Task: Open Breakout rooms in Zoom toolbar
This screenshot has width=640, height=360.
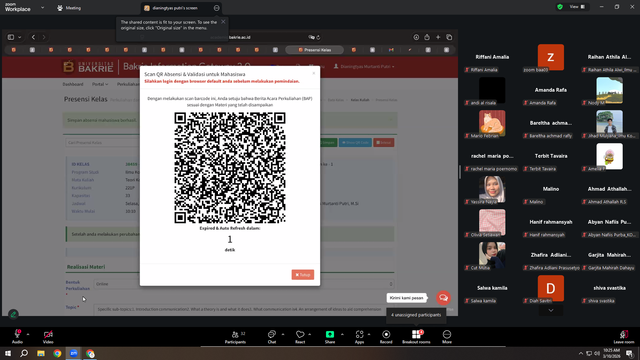Action: (x=416, y=337)
